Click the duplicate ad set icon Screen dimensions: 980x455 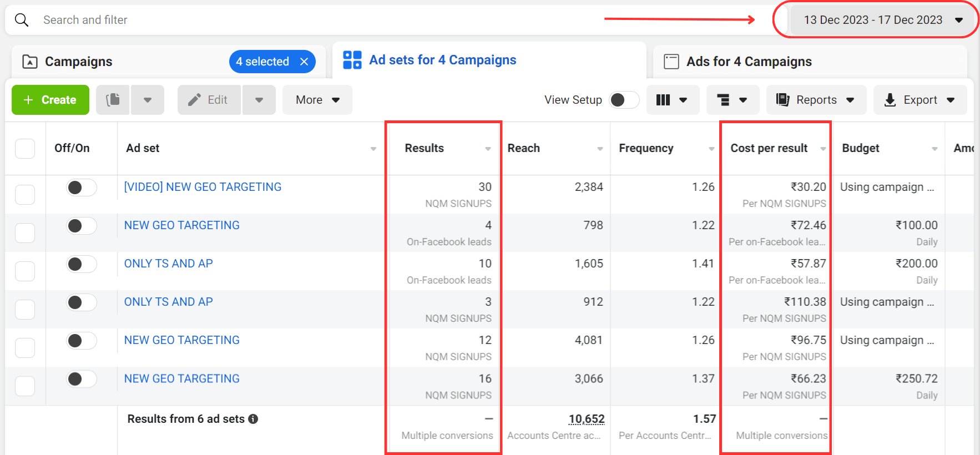[x=113, y=100]
